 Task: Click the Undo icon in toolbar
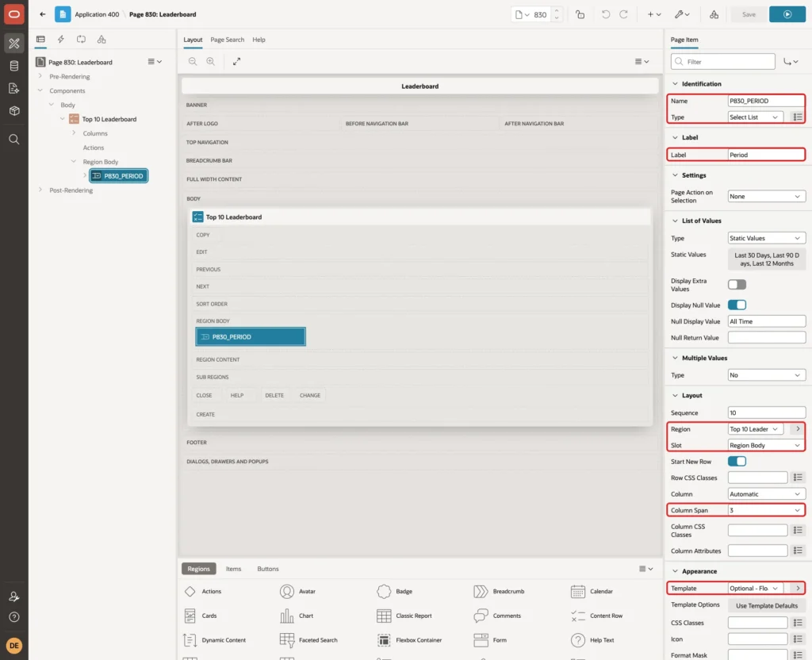click(x=606, y=14)
